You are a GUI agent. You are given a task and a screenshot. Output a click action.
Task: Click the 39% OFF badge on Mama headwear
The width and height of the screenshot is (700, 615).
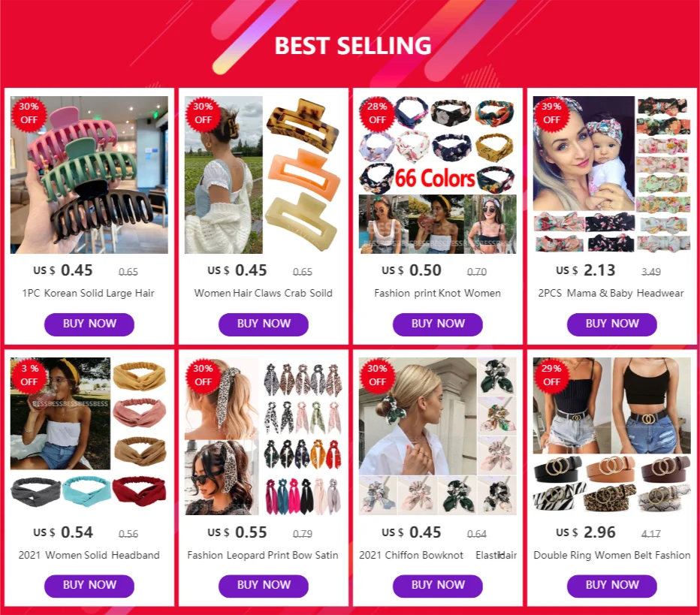click(551, 113)
